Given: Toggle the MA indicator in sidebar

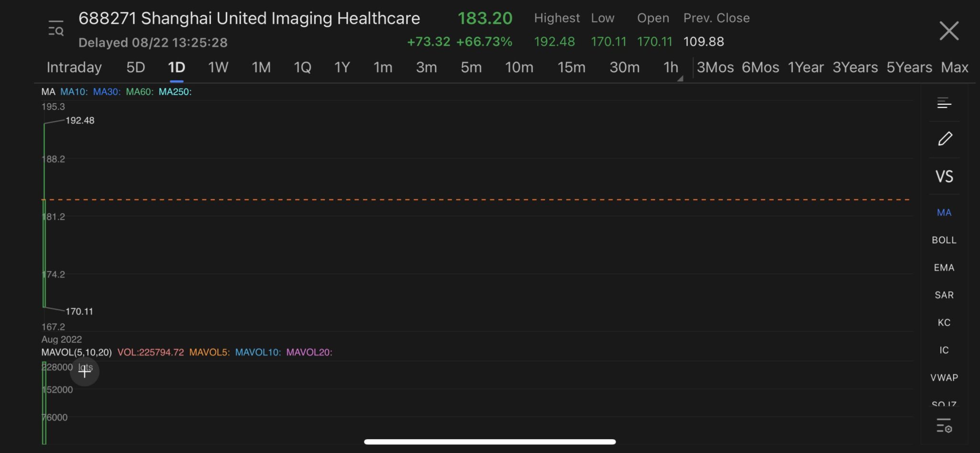Looking at the screenshot, I should click(944, 212).
